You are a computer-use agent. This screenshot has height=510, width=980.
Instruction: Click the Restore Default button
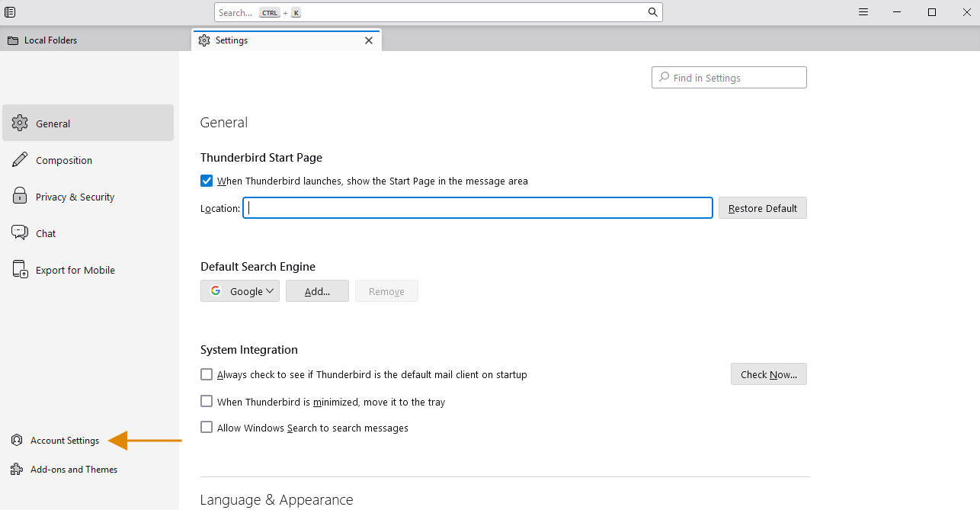763,208
